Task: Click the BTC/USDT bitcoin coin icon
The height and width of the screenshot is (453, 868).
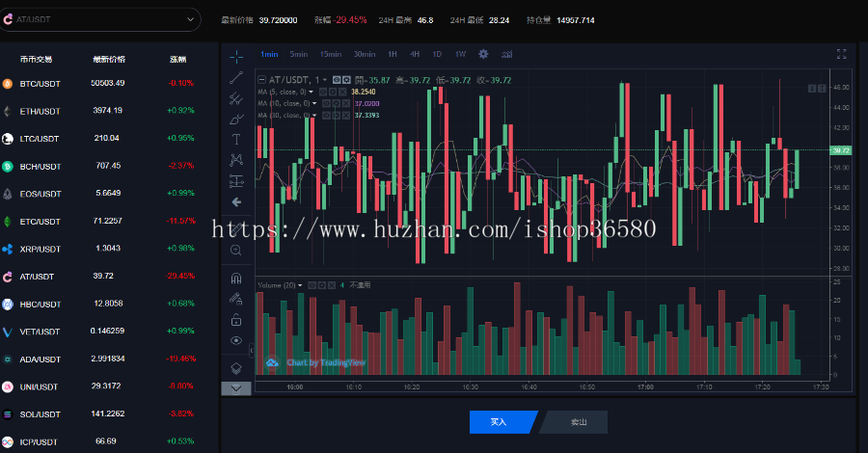Action: click(x=7, y=84)
